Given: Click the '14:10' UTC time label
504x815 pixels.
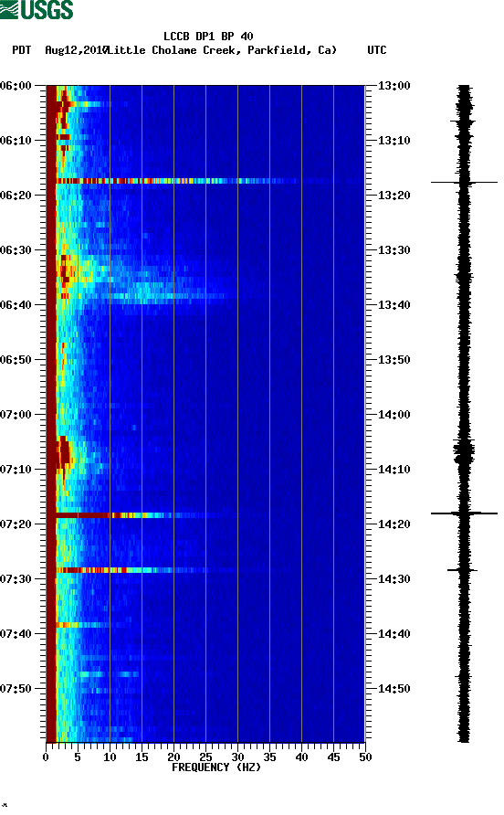Looking at the screenshot, I should (x=394, y=470).
